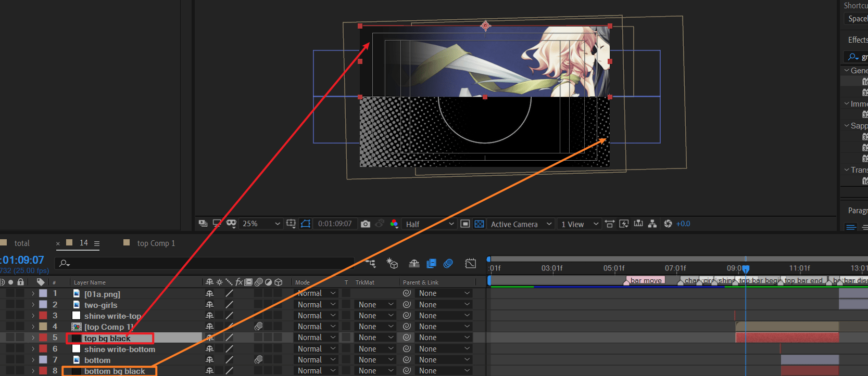
Task: Open the Comp Flowchart icon in viewer
Action: coord(652,224)
